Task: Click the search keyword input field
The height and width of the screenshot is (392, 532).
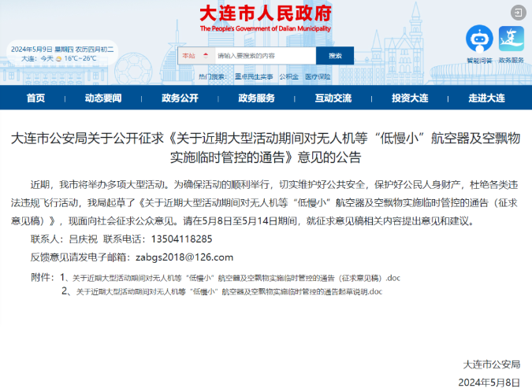Action: click(x=264, y=56)
